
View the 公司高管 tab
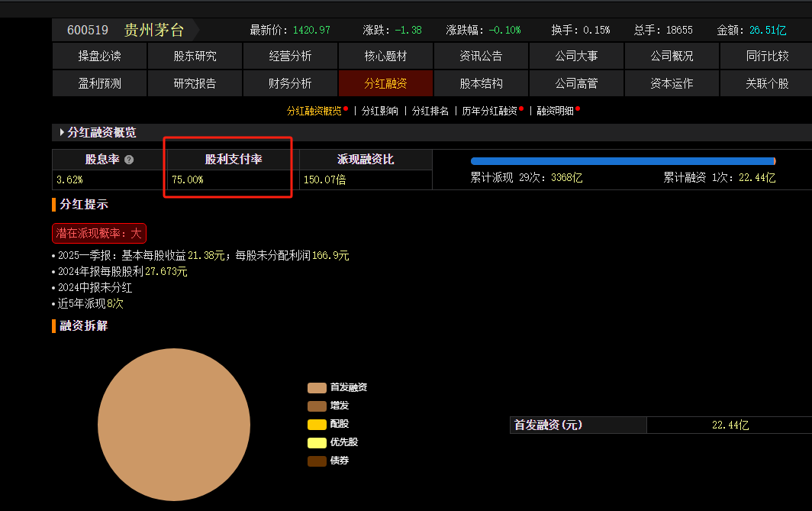576,83
